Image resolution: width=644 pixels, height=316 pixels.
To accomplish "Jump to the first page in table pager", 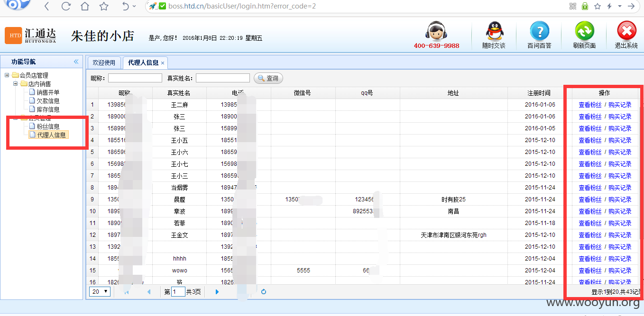I will 127,292.
